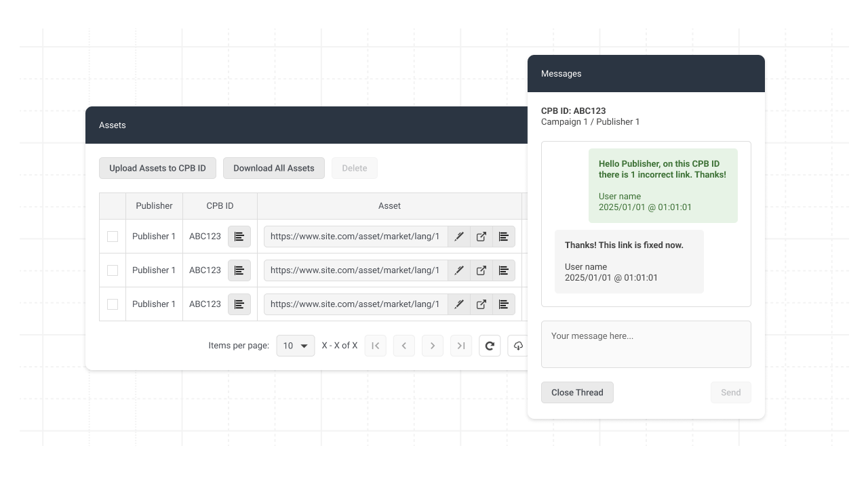Image resolution: width=868 pixels, height=488 pixels.
Task: Click the asset URL field in first row
Action: (x=356, y=237)
